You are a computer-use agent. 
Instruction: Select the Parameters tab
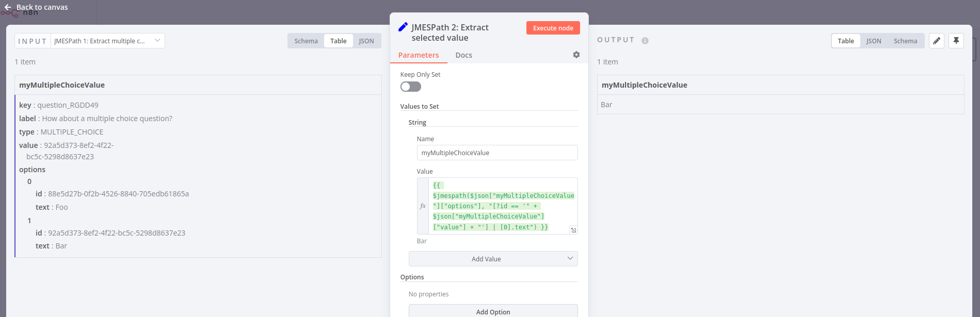point(419,55)
